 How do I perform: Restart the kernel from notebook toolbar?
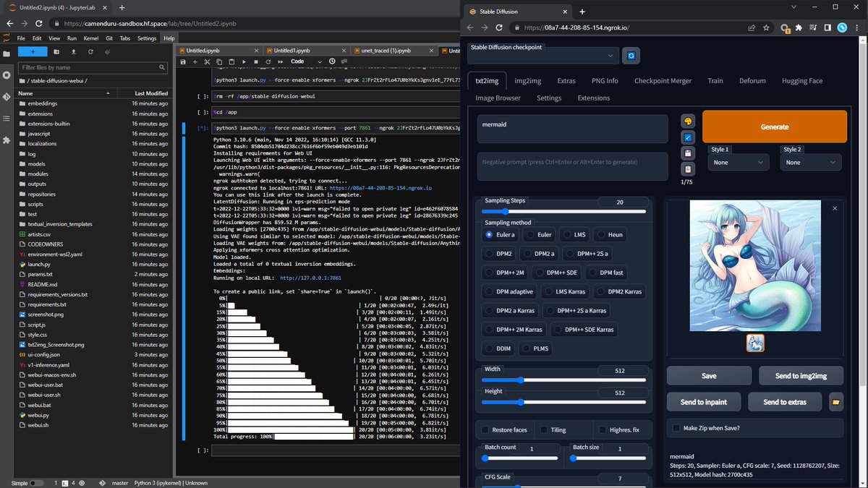(x=268, y=62)
